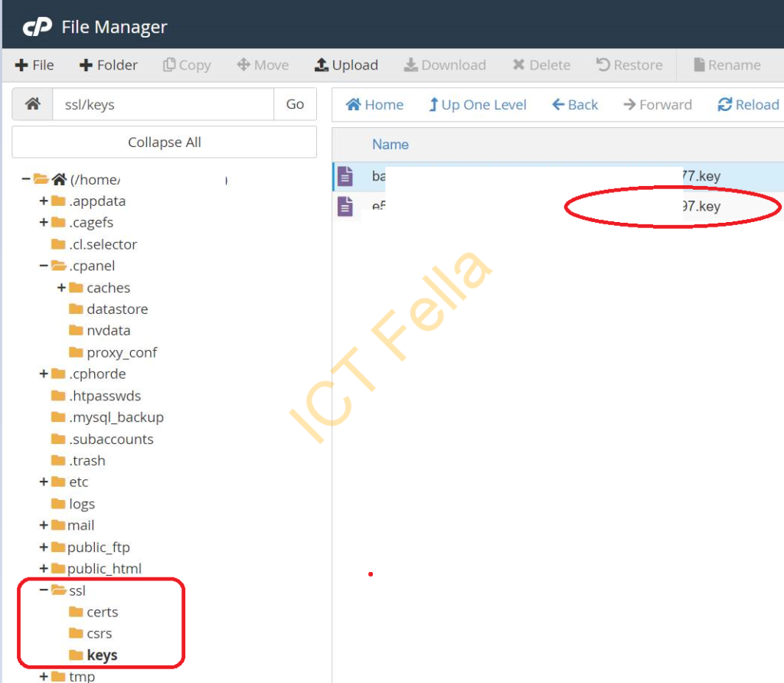Navigate Back in file manager

pos(575,105)
